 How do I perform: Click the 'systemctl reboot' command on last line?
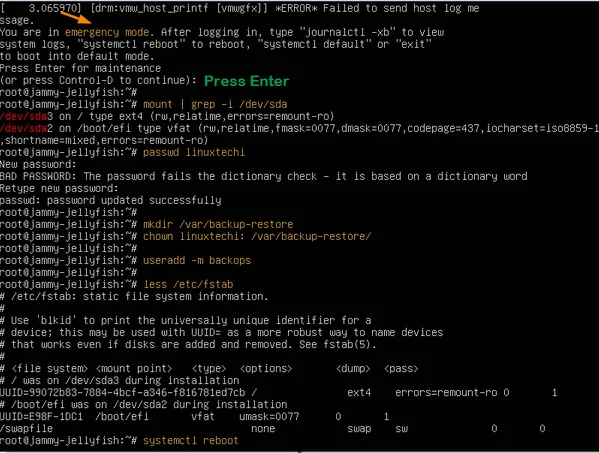pos(191,441)
